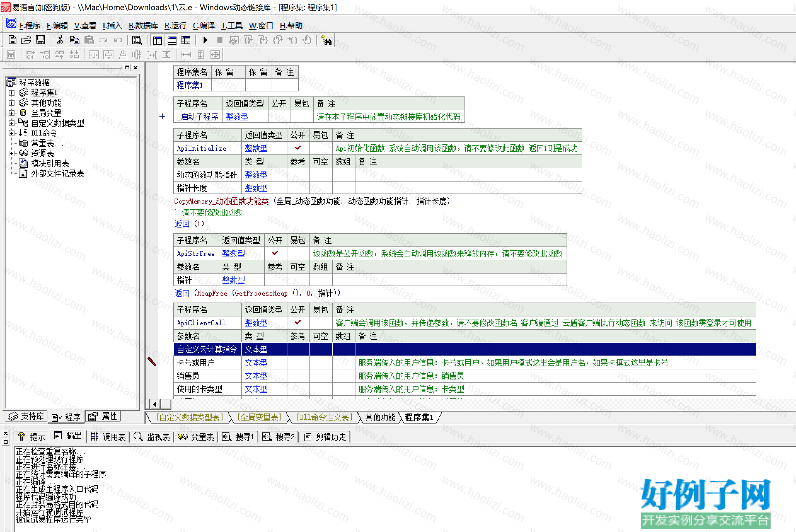Toggle the combined panels layout icon

(186, 40)
